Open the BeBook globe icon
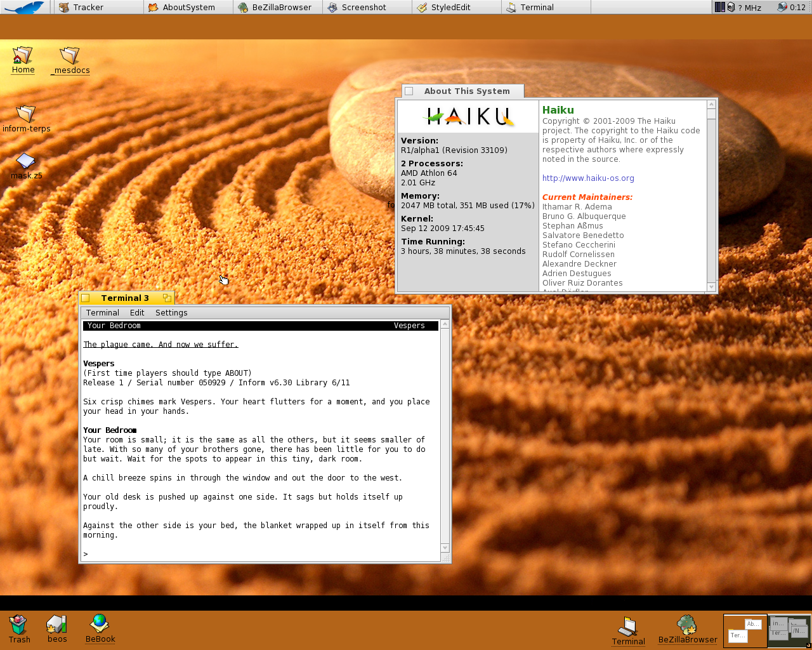The height and width of the screenshot is (650, 812). coord(100,629)
